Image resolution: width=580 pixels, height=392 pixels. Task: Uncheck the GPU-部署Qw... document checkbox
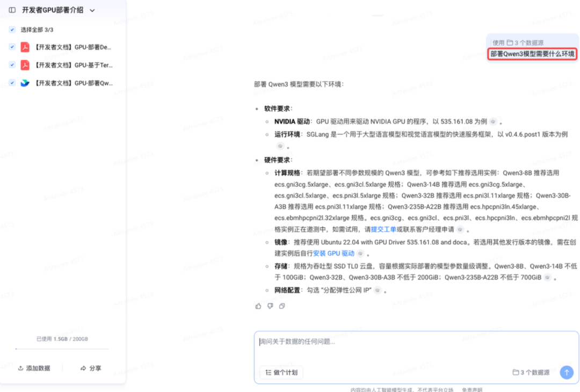12,83
